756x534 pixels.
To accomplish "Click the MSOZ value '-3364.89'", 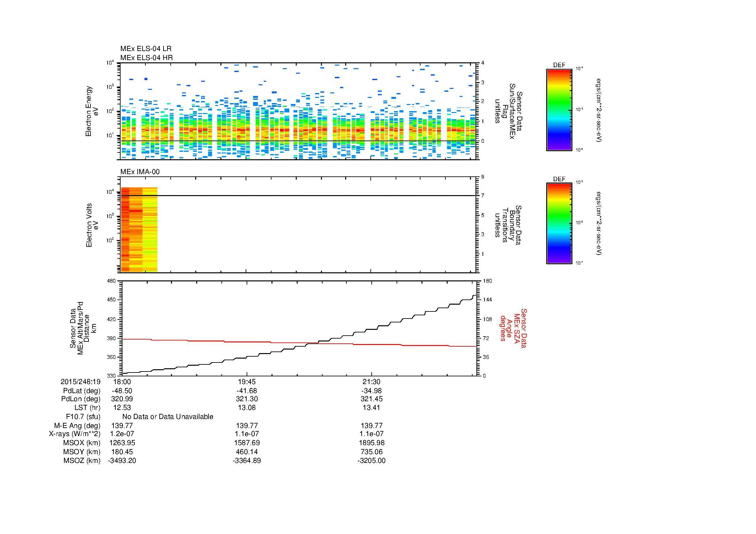I will (x=247, y=461).
